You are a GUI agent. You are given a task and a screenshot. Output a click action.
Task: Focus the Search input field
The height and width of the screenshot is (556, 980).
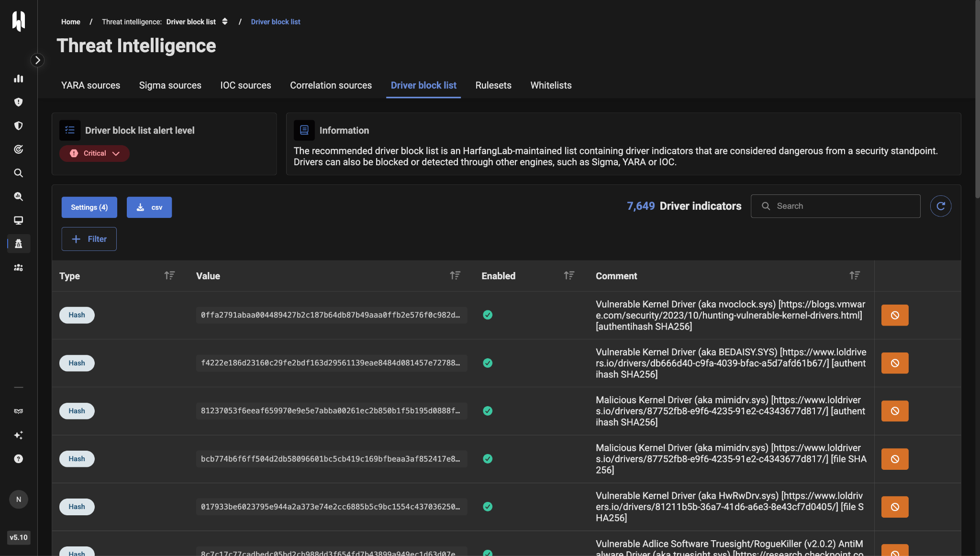coord(835,206)
